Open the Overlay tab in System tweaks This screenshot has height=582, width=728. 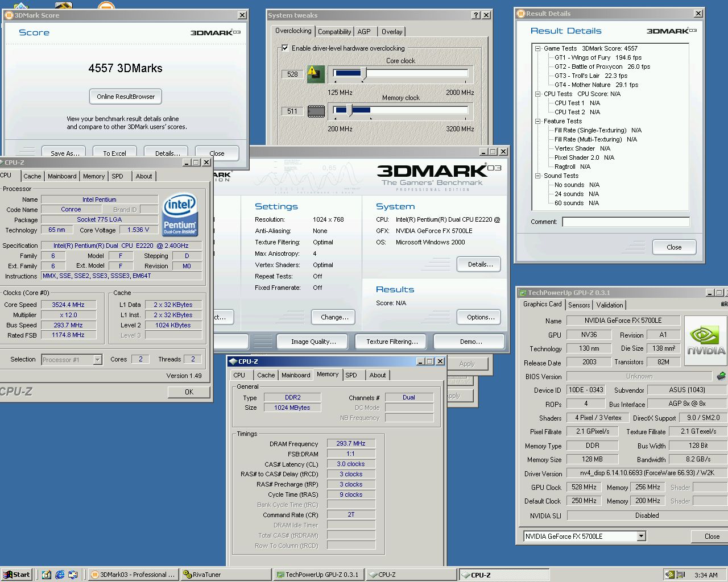(x=392, y=32)
